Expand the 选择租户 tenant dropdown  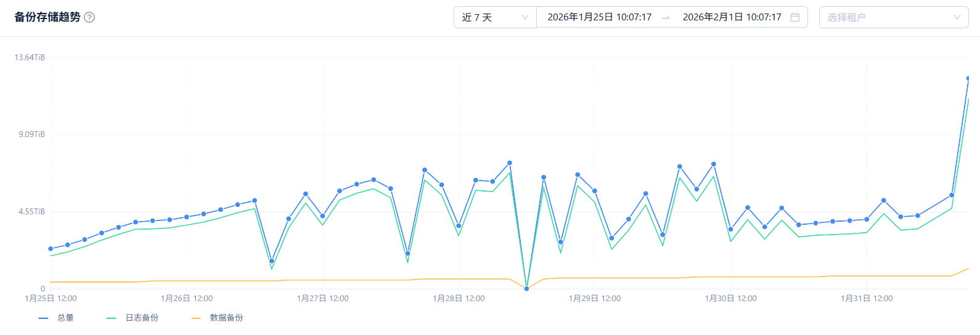click(888, 17)
